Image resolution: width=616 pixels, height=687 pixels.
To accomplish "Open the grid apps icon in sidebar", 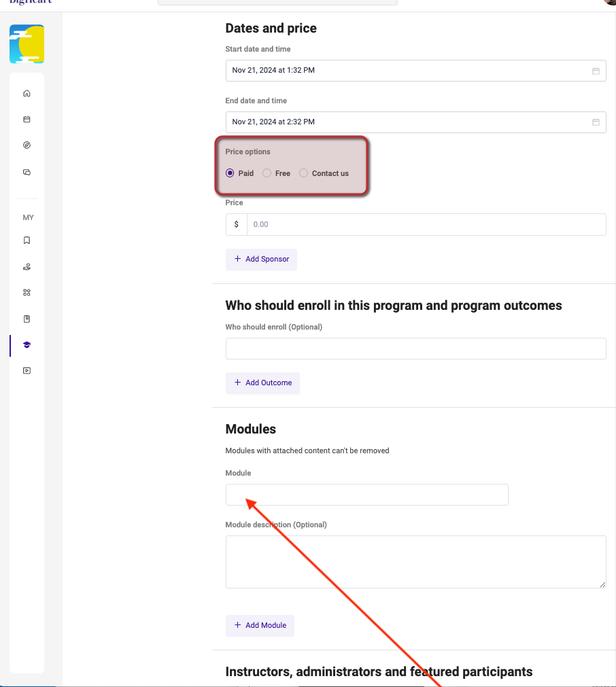I will coord(27,293).
